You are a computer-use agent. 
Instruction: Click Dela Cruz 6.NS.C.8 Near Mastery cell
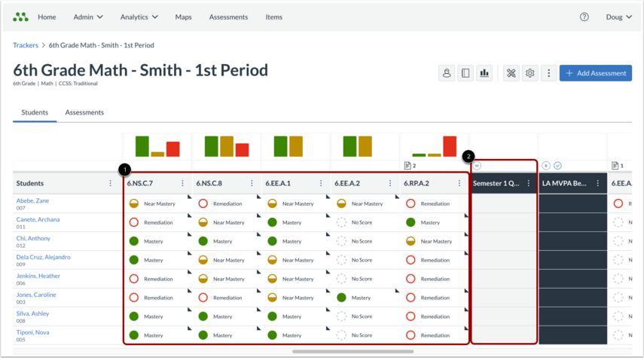click(227, 260)
